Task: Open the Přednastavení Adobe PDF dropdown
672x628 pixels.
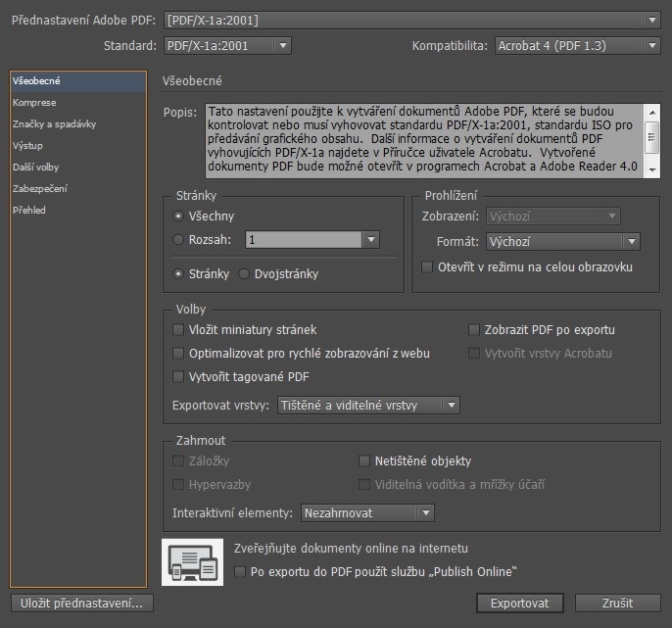Action: (411, 21)
